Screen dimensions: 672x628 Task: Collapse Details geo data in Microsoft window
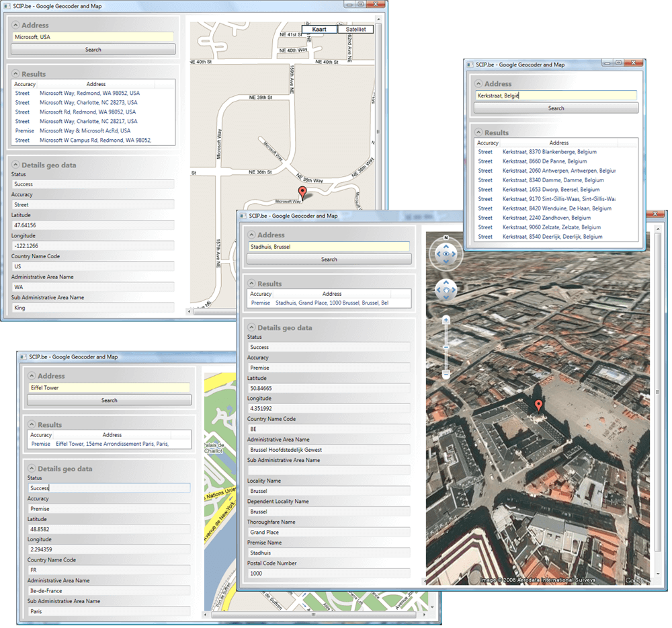(15, 165)
